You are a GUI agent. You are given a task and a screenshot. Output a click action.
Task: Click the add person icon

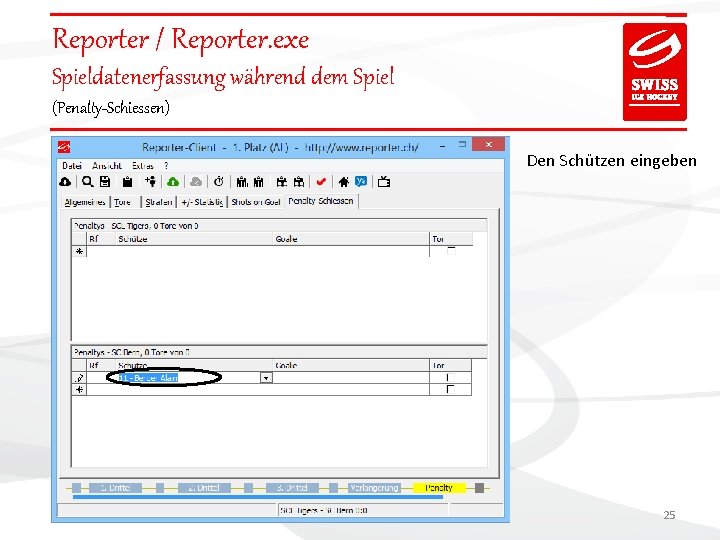151,181
